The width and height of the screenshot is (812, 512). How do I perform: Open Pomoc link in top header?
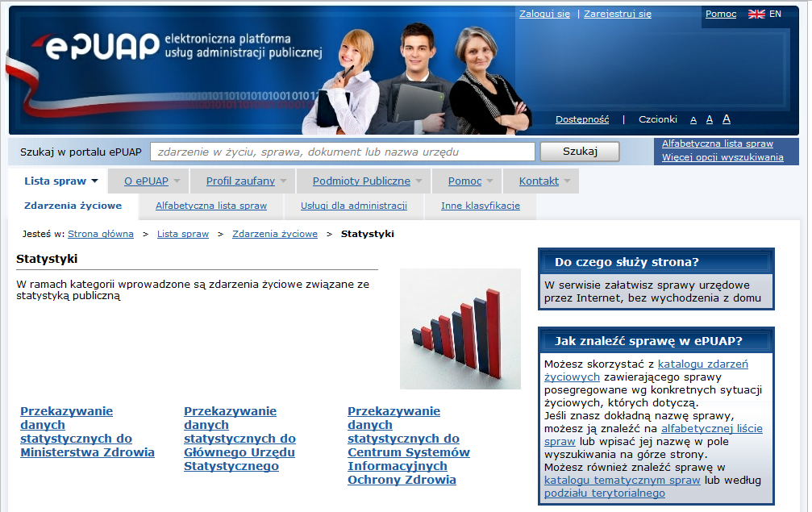click(720, 14)
